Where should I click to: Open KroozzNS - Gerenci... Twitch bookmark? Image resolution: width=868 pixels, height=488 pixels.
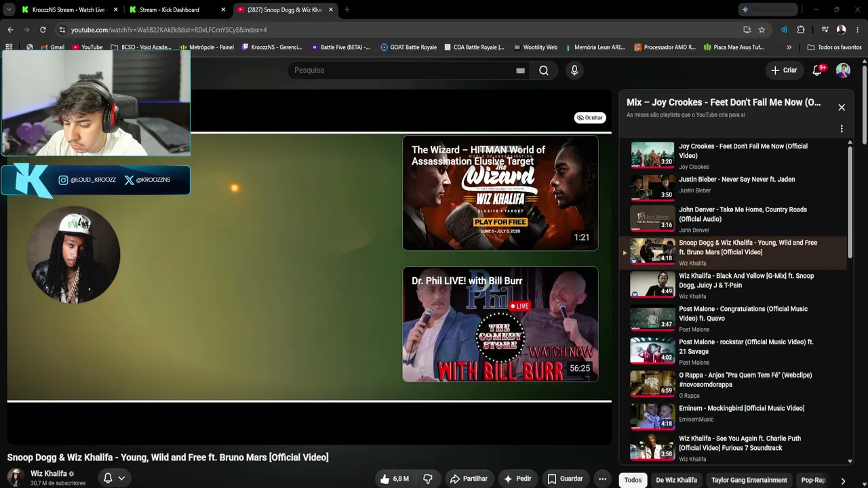tap(272, 47)
